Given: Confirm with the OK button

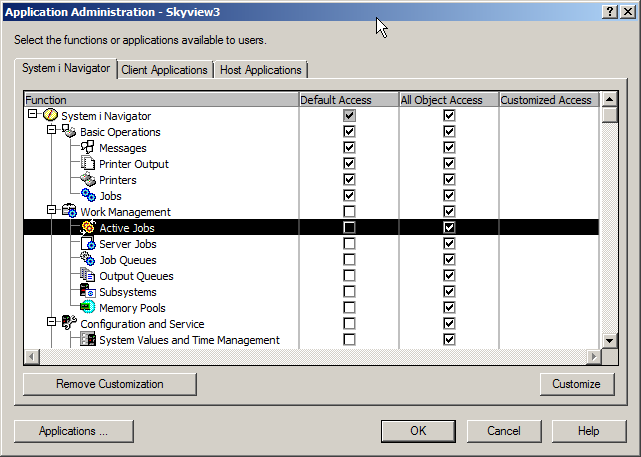Looking at the screenshot, I should (x=418, y=431).
